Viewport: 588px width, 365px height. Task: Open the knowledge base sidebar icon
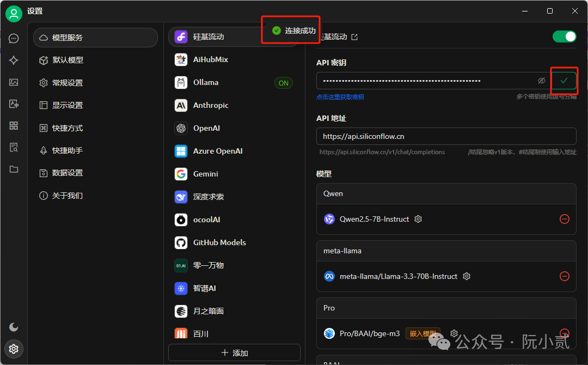14,148
